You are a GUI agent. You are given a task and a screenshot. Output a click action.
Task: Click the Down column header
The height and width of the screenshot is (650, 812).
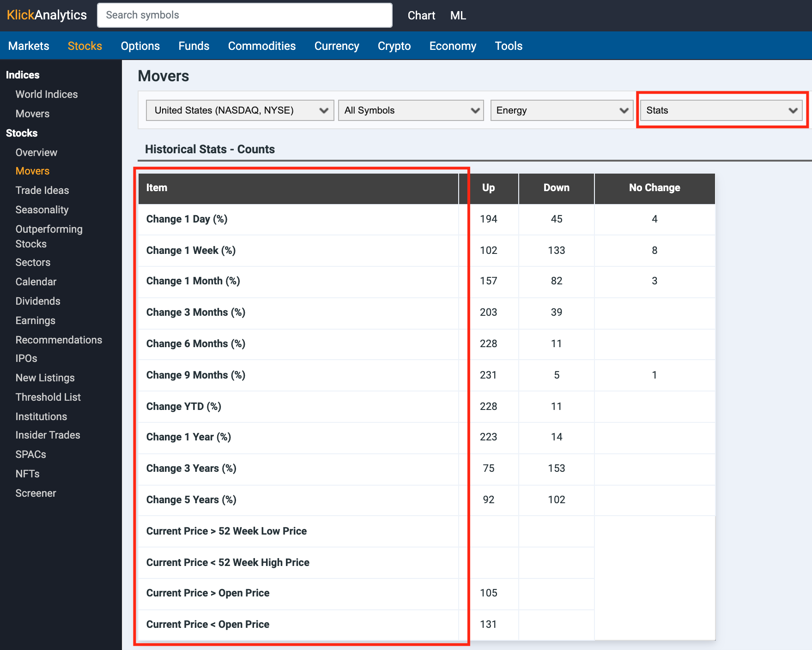tap(557, 188)
